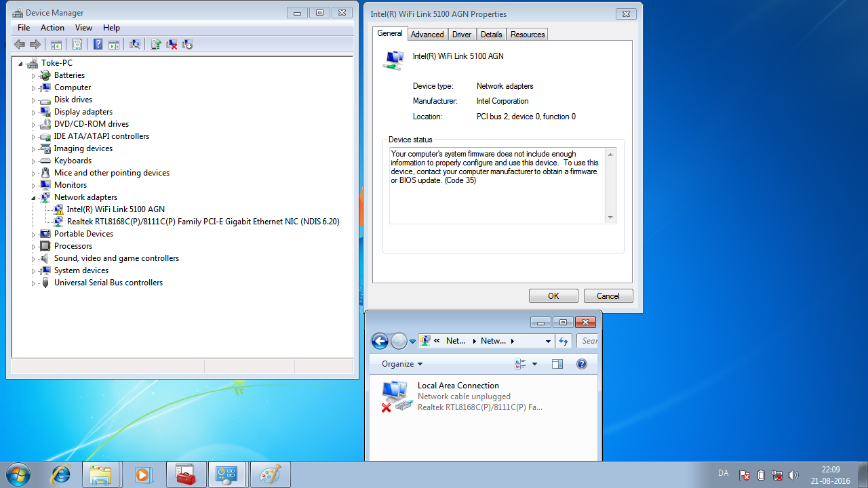Click the Uninstall device toolbar icon
868x488 pixels.
(172, 45)
